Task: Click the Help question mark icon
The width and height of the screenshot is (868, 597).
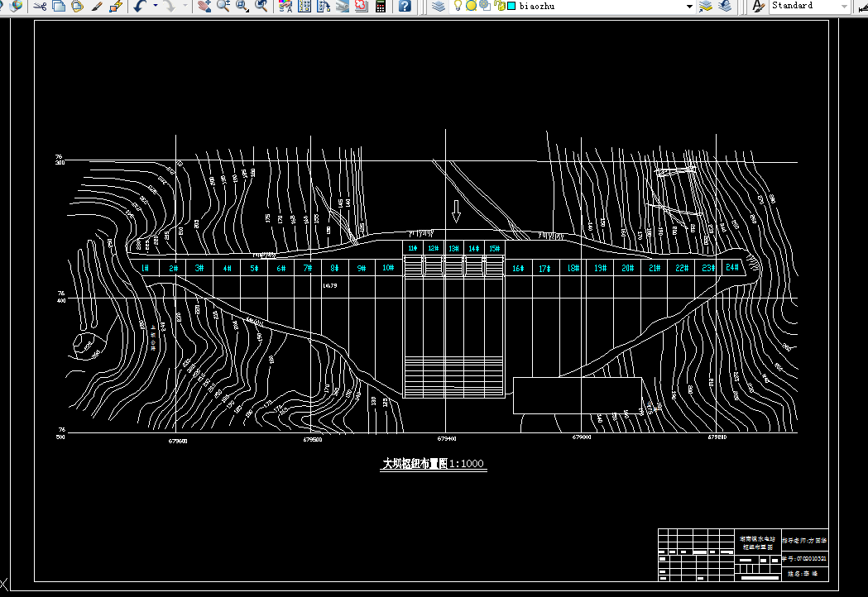Action: 405,6
